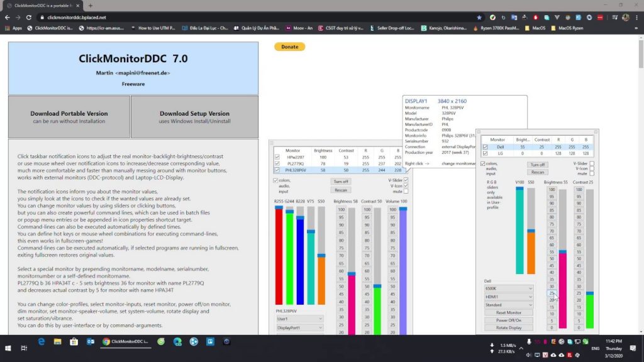Open the Standard mode dropdown
This screenshot has width=644, height=362.
508,305
